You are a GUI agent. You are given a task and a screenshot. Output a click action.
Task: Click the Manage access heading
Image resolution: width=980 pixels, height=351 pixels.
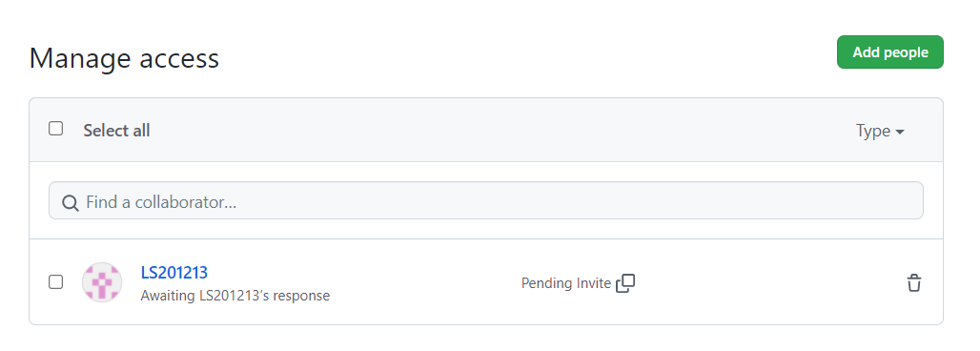coord(124,58)
